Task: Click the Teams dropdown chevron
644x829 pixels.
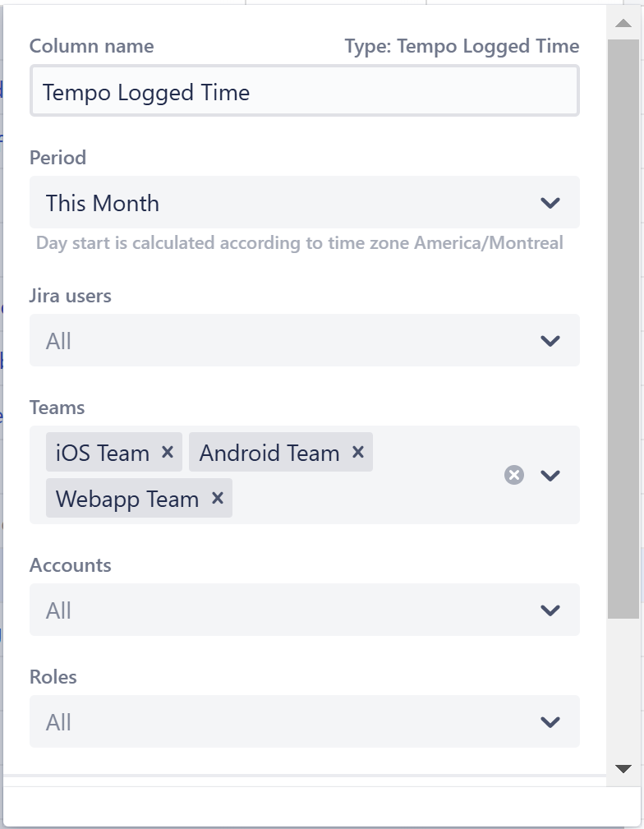Action: (550, 475)
